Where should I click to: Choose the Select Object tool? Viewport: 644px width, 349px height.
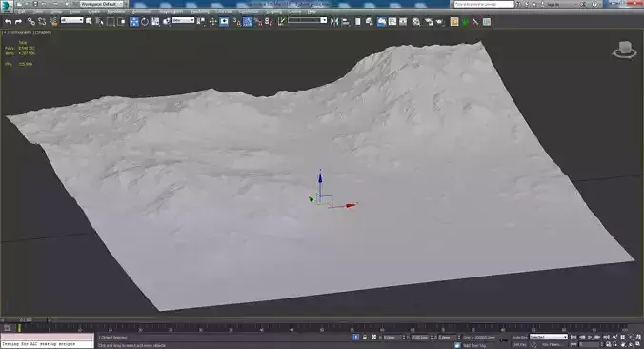pos(89,21)
